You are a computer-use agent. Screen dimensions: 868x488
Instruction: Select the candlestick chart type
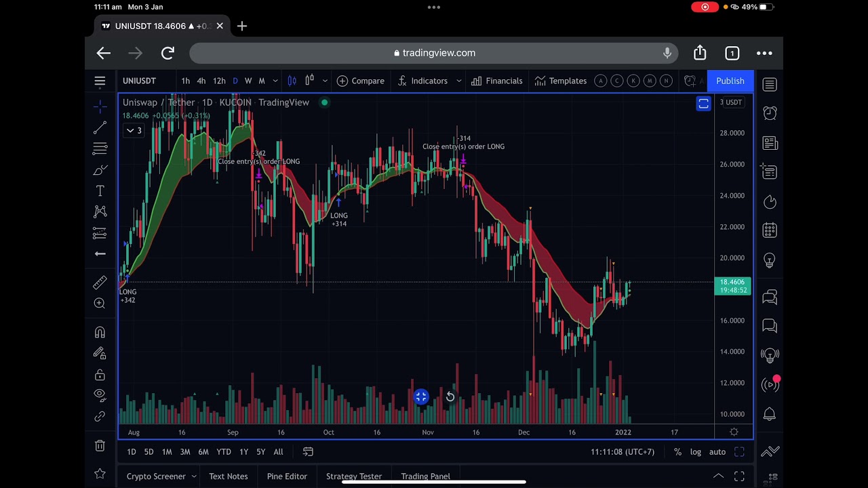pyautogui.click(x=292, y=81)
